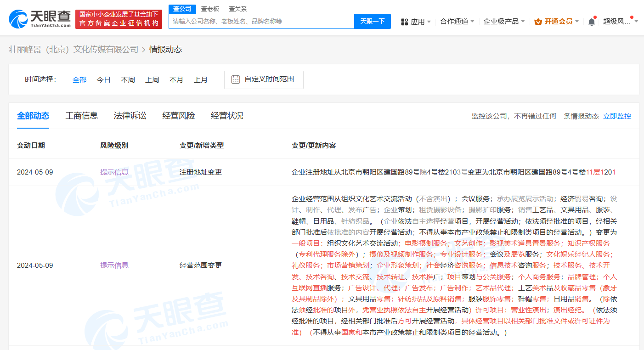Expand the 企业级产品 dropdown
This screenshot has width=644, height=350.
(504, 22)
